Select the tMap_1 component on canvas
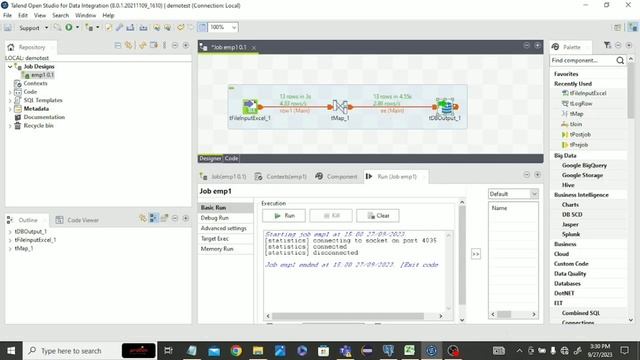 pyautogui.click(x=340, y=107)
